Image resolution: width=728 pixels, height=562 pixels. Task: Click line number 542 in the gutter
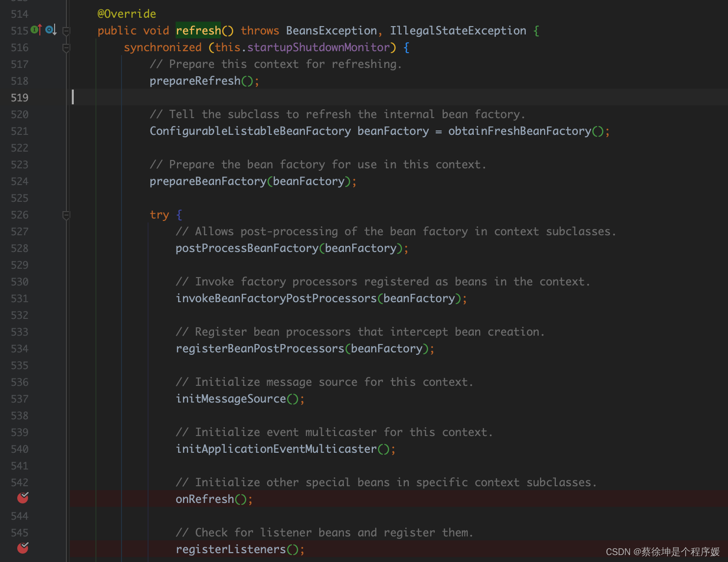click(x=20, y=482)
